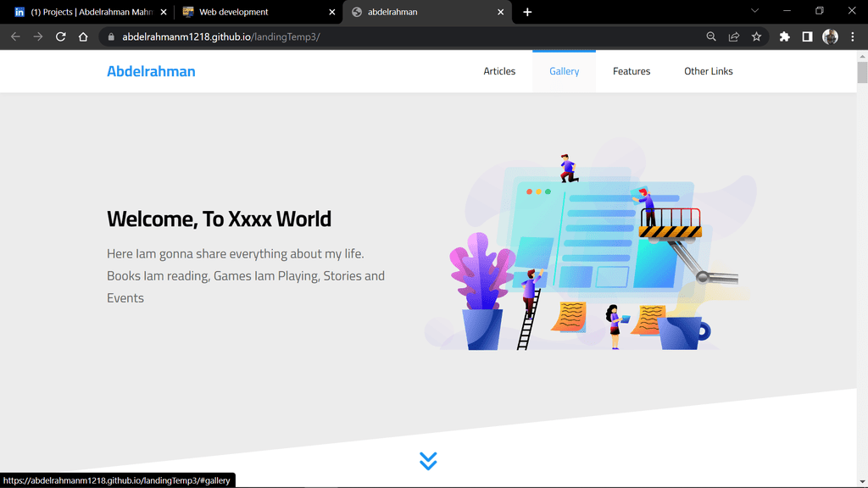Close the LinkedIn Projects tab

pos(164,12)
